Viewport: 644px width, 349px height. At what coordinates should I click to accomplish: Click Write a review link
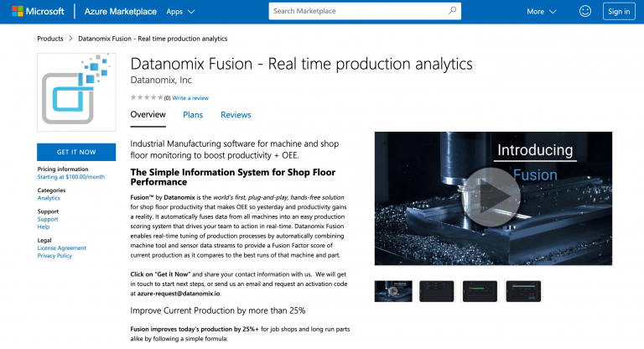(190, 98)
